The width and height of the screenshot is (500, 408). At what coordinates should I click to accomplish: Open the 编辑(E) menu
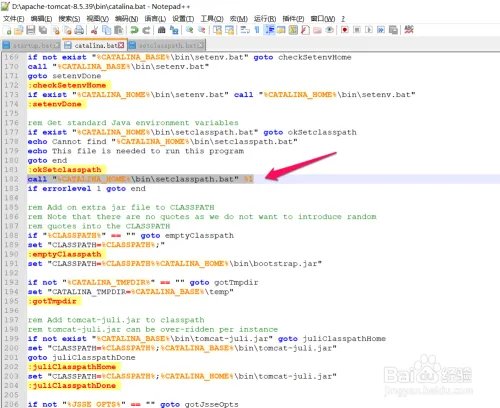tap(41, 19)
